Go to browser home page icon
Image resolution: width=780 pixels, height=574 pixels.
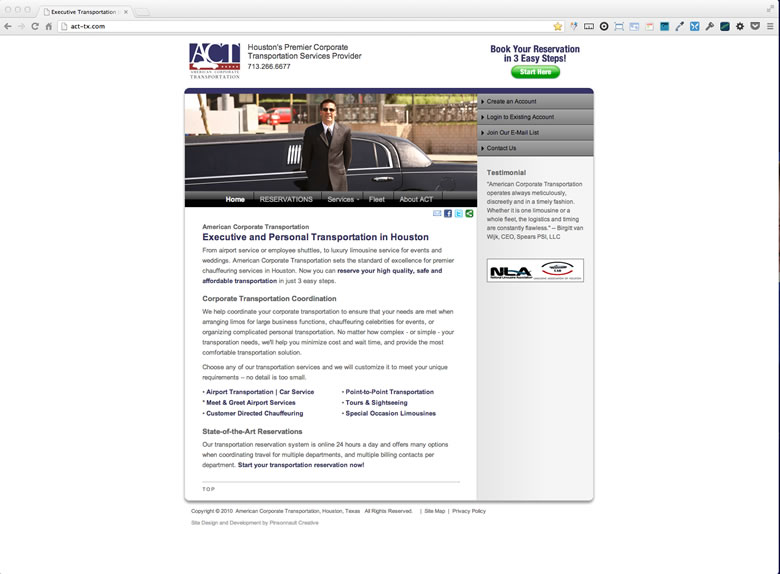(x=49, y=26)
